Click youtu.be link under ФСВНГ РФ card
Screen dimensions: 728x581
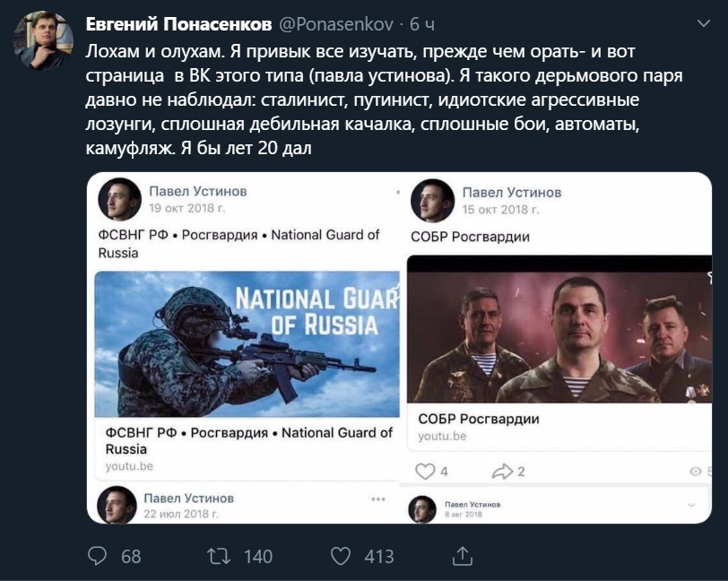pyautogui.click(x=129, y=466)
